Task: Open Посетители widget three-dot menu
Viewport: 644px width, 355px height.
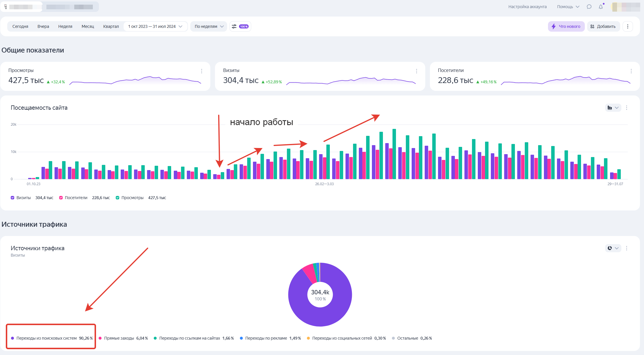Action: tap(631, 71)
